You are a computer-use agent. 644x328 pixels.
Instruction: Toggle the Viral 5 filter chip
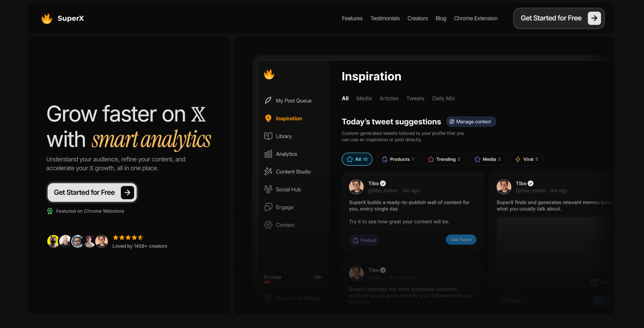click(x=526, y=159)
